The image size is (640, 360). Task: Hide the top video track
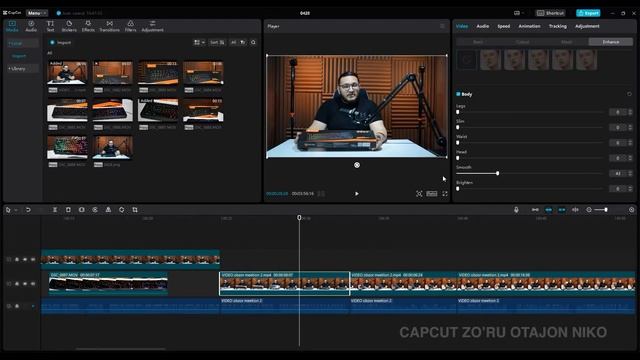(x=25, y=260)
